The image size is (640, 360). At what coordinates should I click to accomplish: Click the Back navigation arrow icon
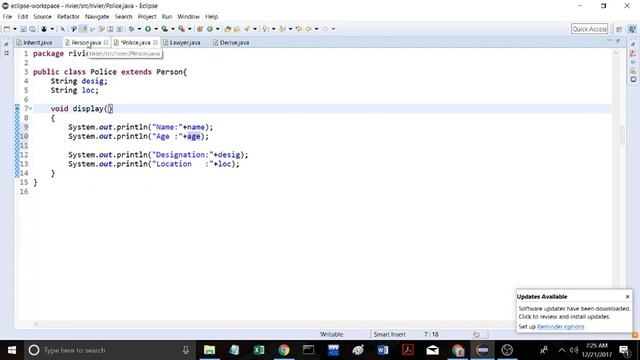click(x=308, y=29)
